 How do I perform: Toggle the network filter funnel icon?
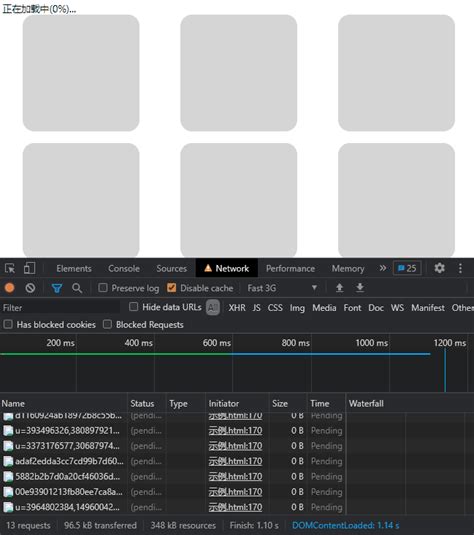click(57, 288)
